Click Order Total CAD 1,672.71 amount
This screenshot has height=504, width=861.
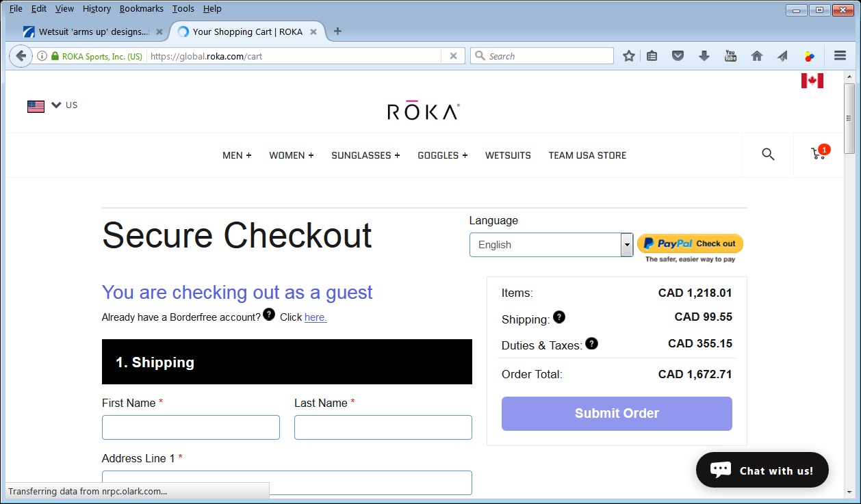click(695, 374)
